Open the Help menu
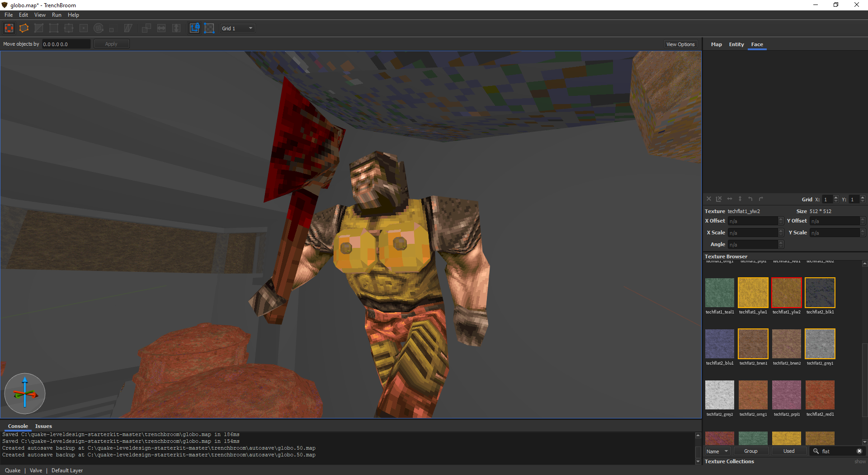 tap(73, 15)
